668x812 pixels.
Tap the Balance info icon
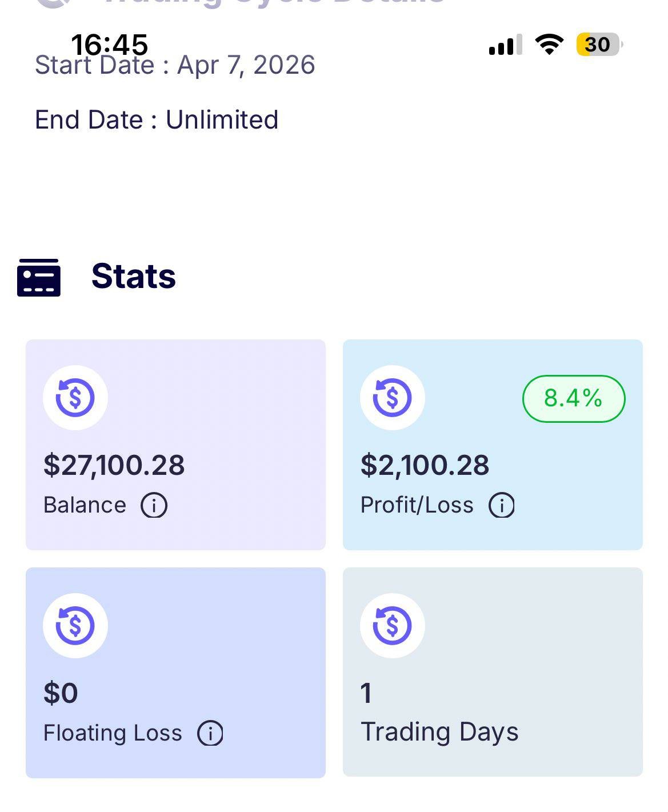[154, 505]
